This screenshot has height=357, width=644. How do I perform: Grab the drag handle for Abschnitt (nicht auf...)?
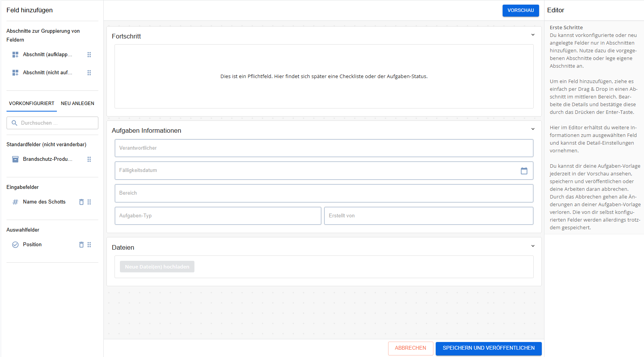89,73
